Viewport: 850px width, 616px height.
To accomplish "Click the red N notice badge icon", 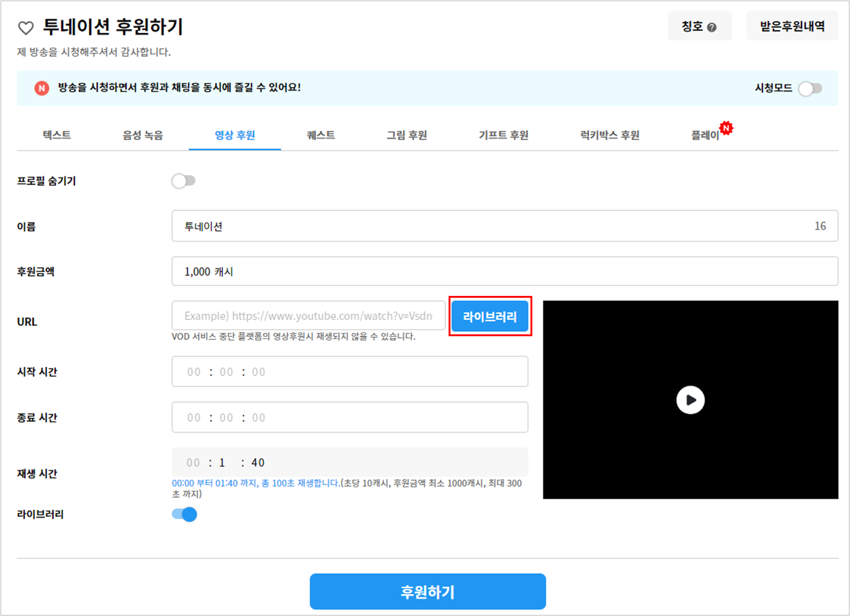I will [x=42, y=88].
